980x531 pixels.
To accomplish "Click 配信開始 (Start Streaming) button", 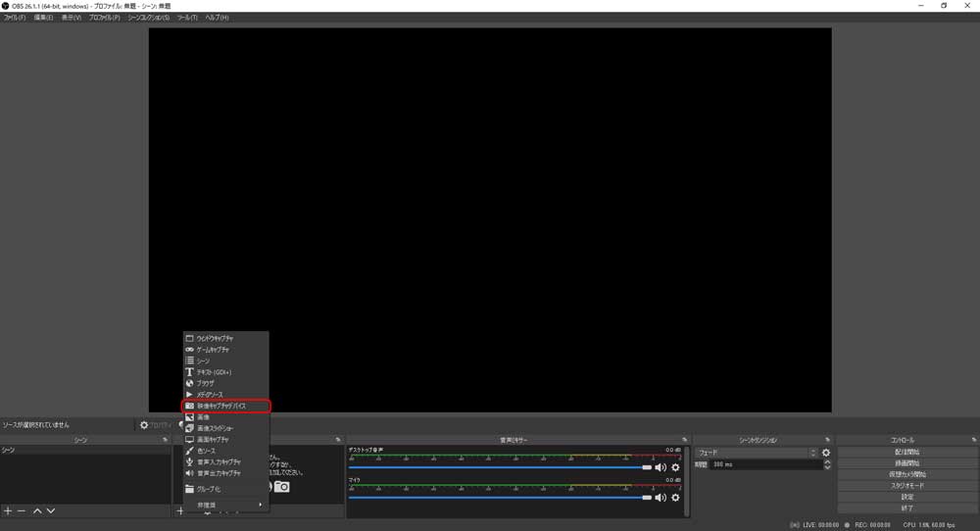I will coord(906,452).
